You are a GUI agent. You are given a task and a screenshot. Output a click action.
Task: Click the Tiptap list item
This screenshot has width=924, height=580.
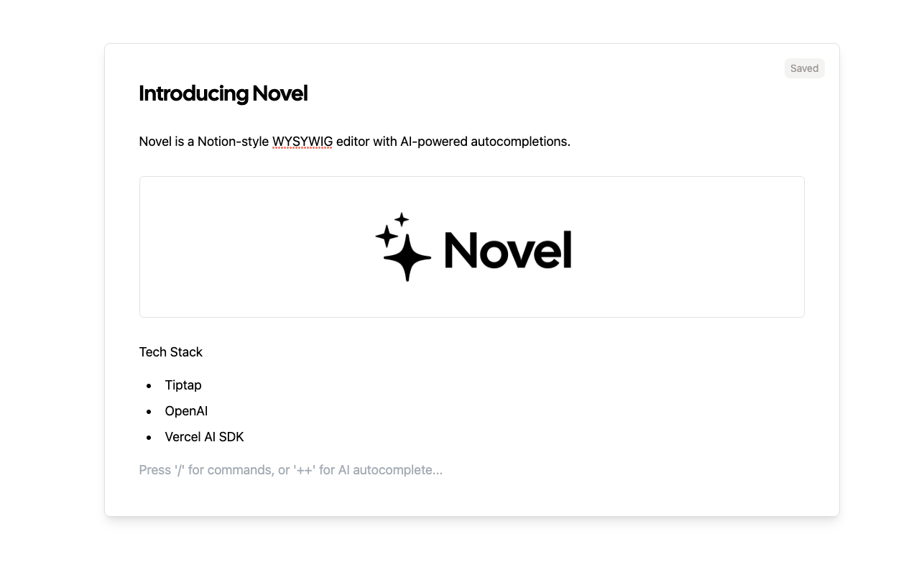click(183, 385)
